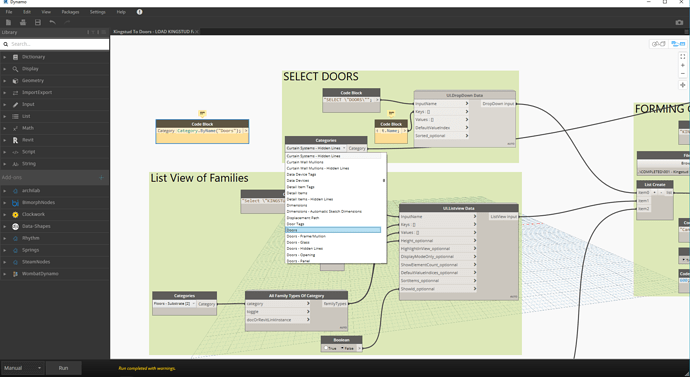Close the Kingstud To Doors tab

197,32
